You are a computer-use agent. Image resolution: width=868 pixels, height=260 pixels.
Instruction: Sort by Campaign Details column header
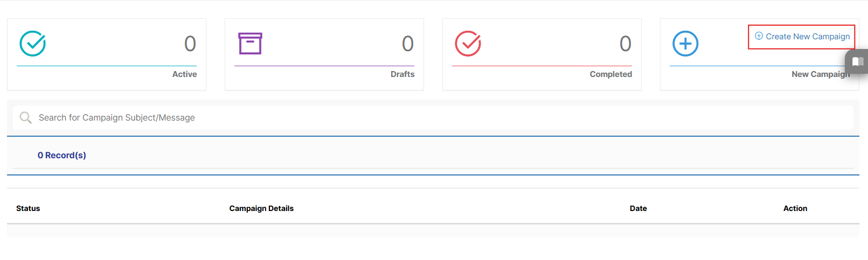click(x=261, y=208)
